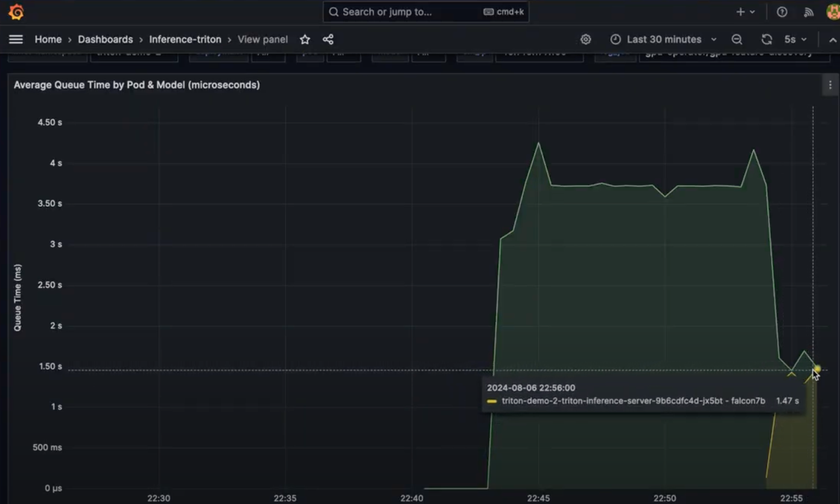Click the share dashboard icon
The height and width of the screenshot is (504, 840).
[328, 39]
